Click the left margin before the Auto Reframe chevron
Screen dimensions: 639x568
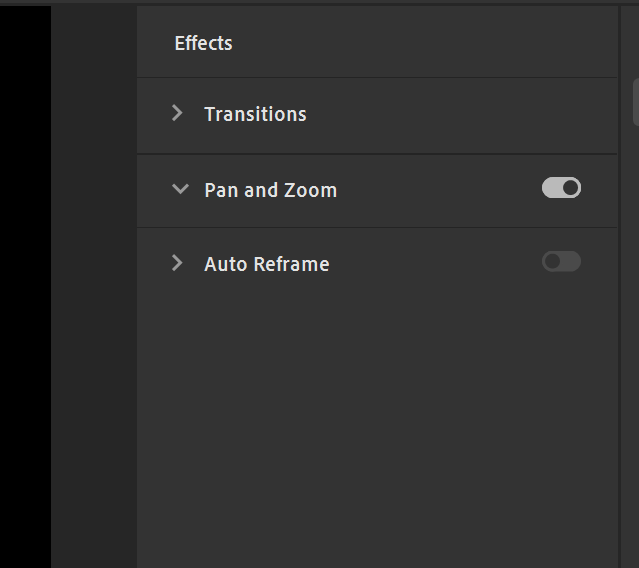pyautogui.click(x=153, y=264)
